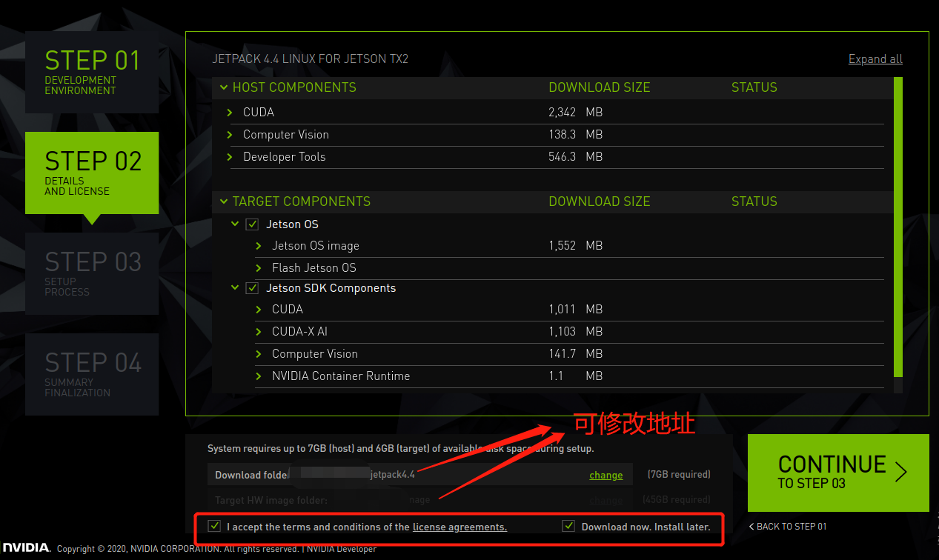Click the 2,342 MB CUDA size value
Viewport: 939px width, 560px height.
tap(576, 113)
